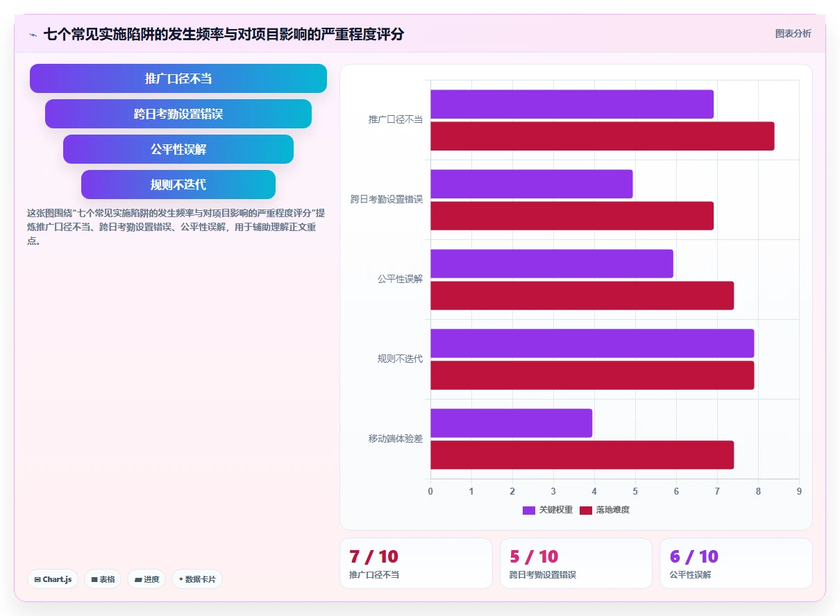Click purple bar for 移动端体验差
Viewport: 840px width, 616px height.
click(x=511, y=423)
